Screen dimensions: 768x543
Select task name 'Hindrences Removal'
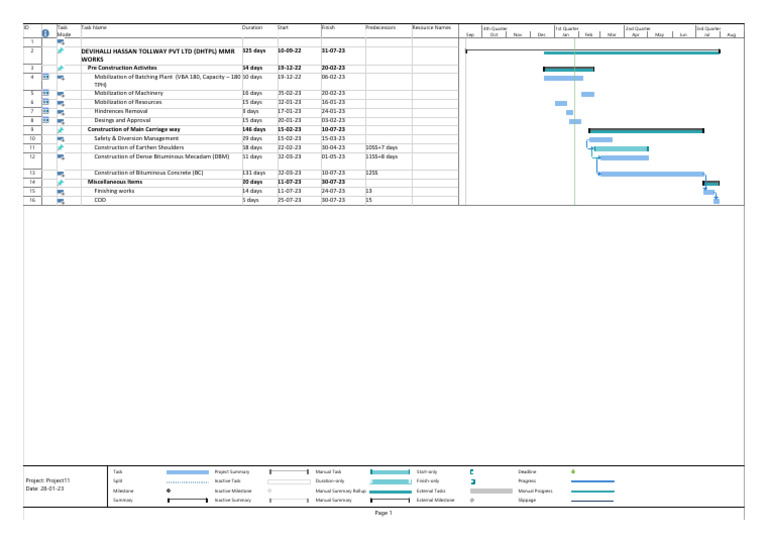coord(120,111)
